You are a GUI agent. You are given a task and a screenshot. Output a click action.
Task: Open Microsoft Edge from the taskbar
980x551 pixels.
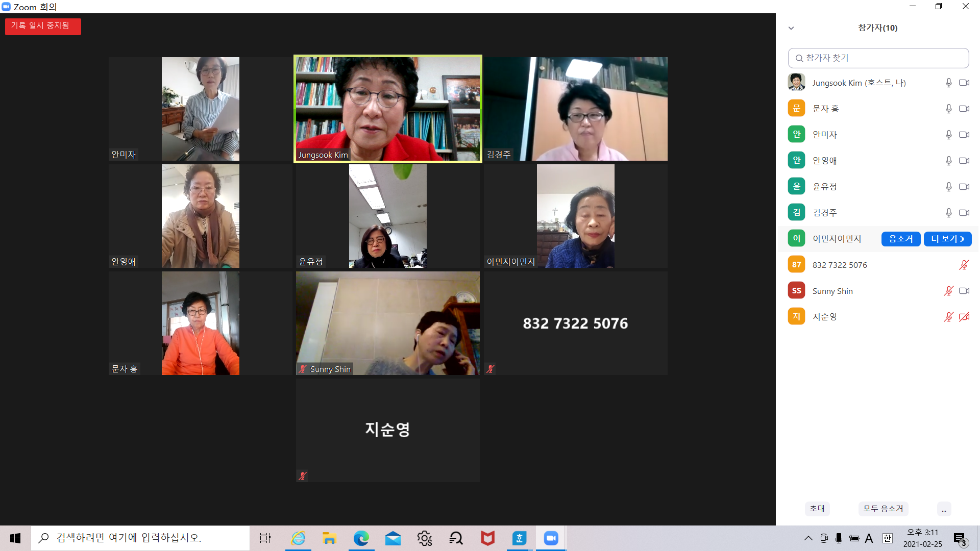(x=361, y=538)
